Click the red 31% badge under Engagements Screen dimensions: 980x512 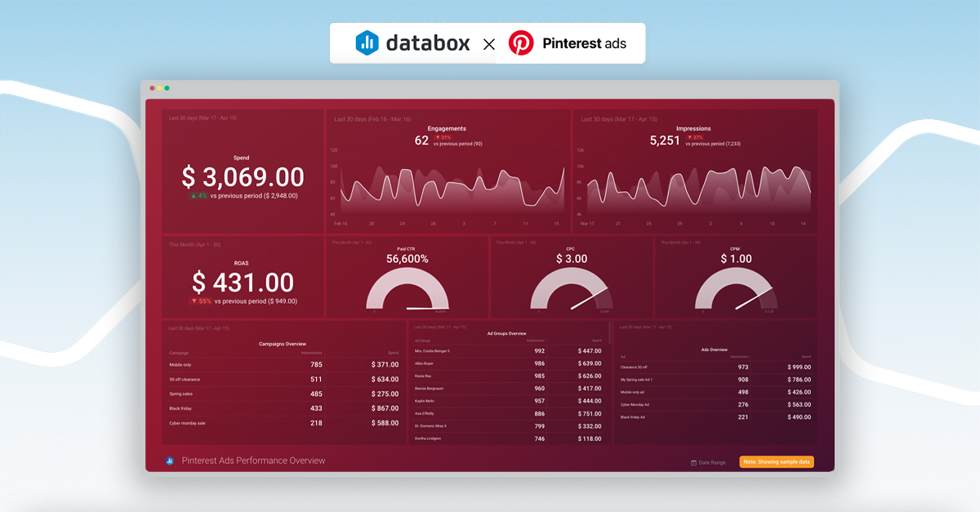coord(442,137)
